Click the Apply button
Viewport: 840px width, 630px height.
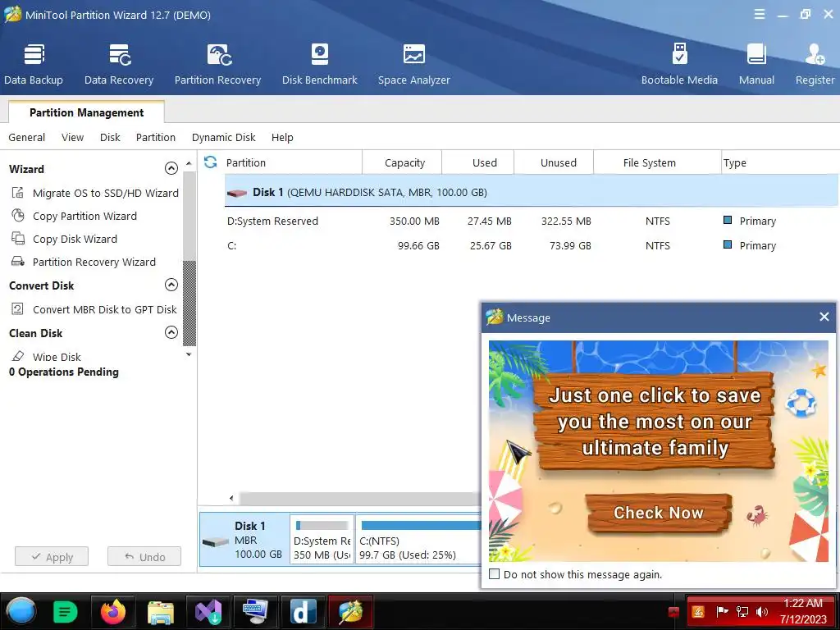coord(52,557)
